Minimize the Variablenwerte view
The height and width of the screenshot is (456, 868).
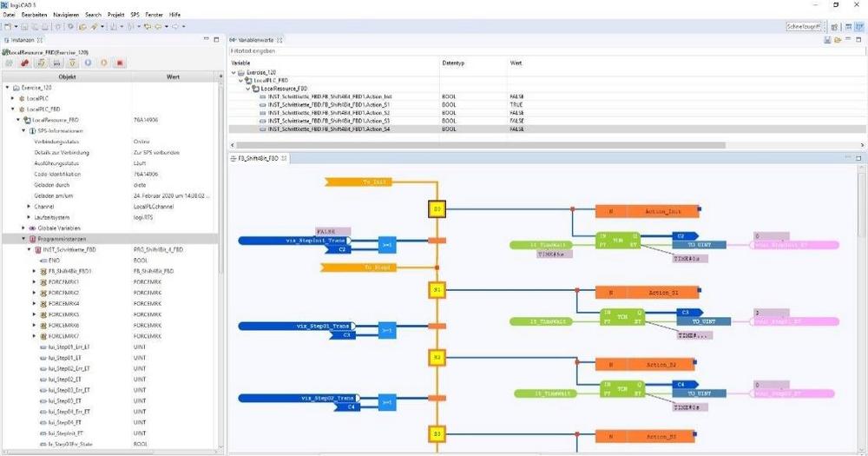848,39
